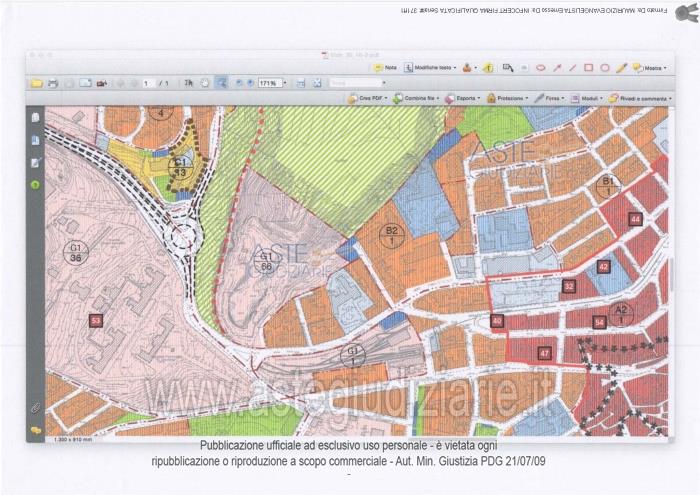The height and width of the screenshot is (495, 700).
Task: Click the Open folder icon
Action: (37, 83)
